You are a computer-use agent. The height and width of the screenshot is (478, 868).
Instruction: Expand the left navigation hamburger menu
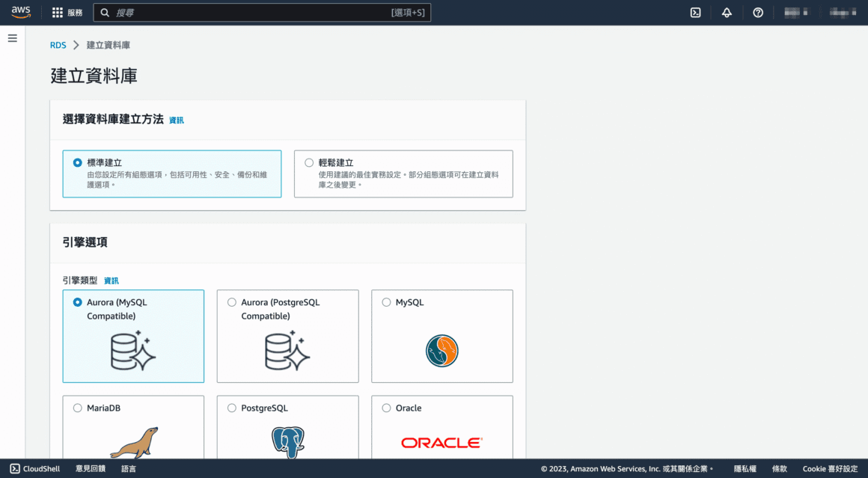pos(12,38)
